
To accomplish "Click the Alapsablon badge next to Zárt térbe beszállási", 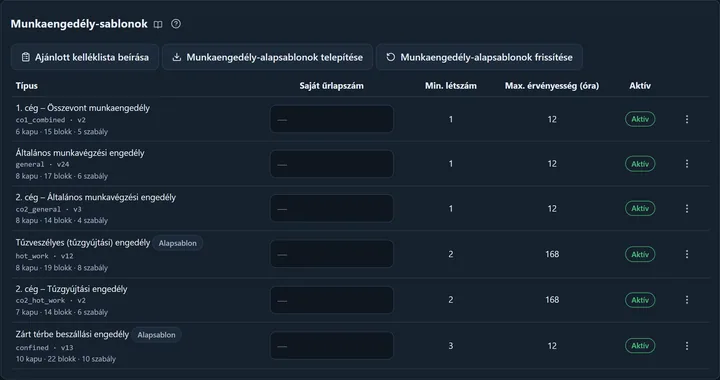I will [x=157, y=335].
